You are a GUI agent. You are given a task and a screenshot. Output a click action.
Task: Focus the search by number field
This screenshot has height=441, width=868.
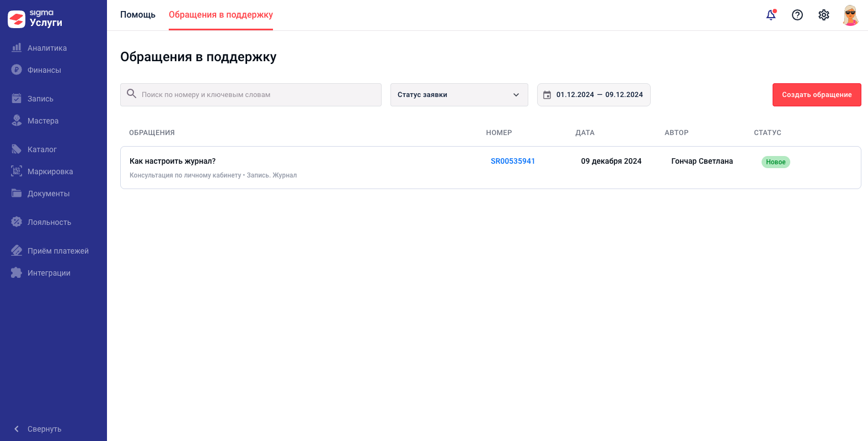(x=251, y=95)
